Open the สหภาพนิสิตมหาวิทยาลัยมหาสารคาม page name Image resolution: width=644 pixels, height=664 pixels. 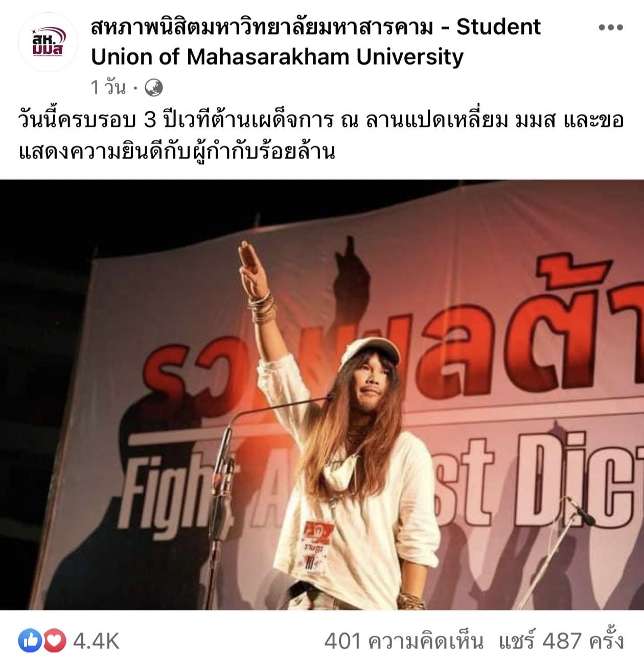[x=262, y=28]
